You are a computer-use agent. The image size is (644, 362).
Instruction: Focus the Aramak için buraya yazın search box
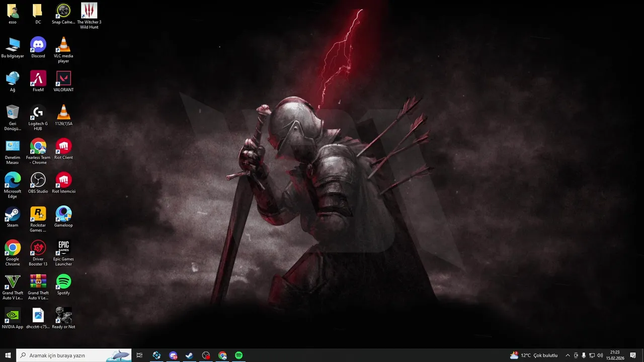[74, 355]
